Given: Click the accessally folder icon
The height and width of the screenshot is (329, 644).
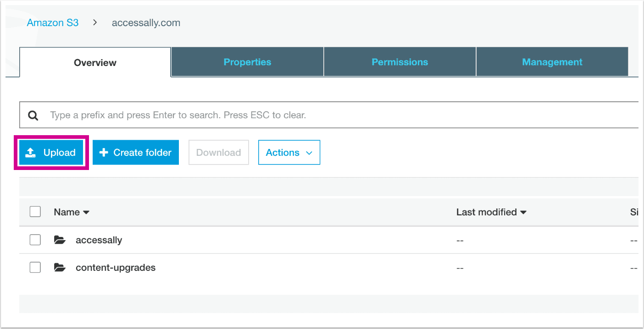Looking at the screenshot, I should tap(60, 240).
